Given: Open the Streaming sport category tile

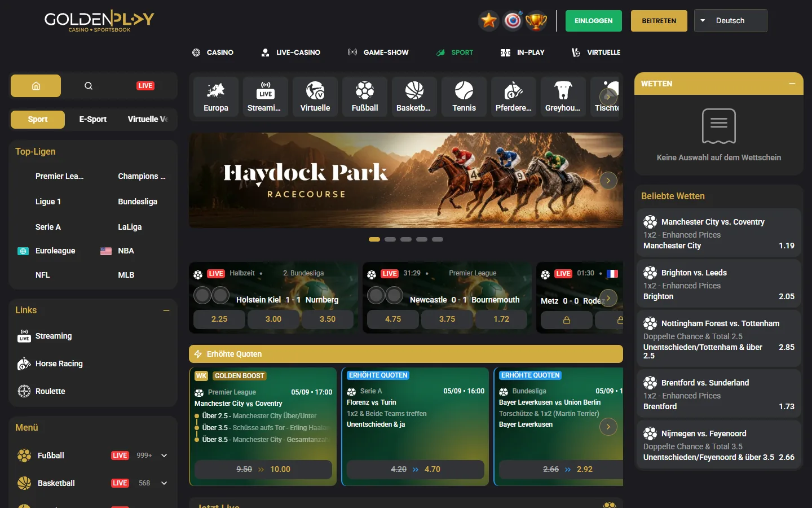Looking at the screenshot, I should pyautogui.click(x=266, y=97).
